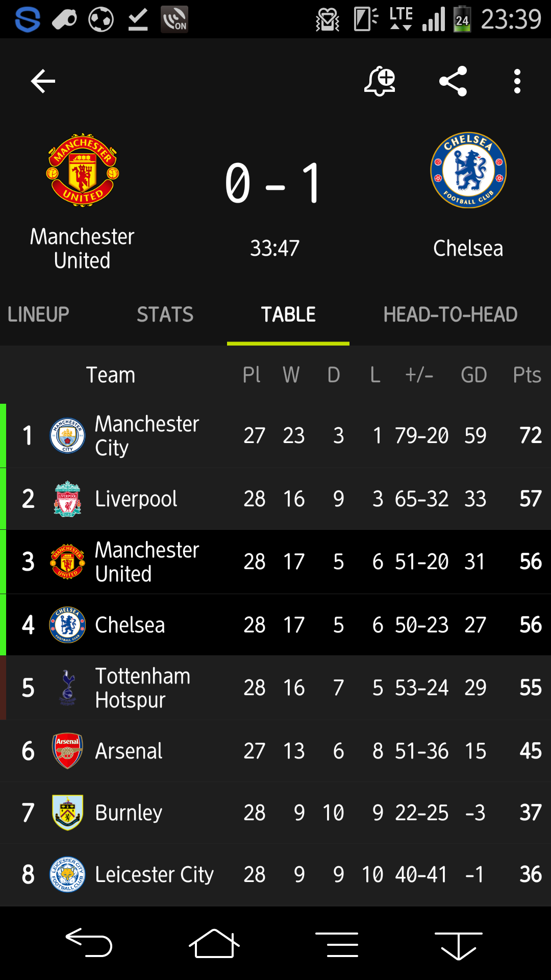Tap the Manchester United crest in header
This screenshot has width=551, height=980.
coord(83,170)
